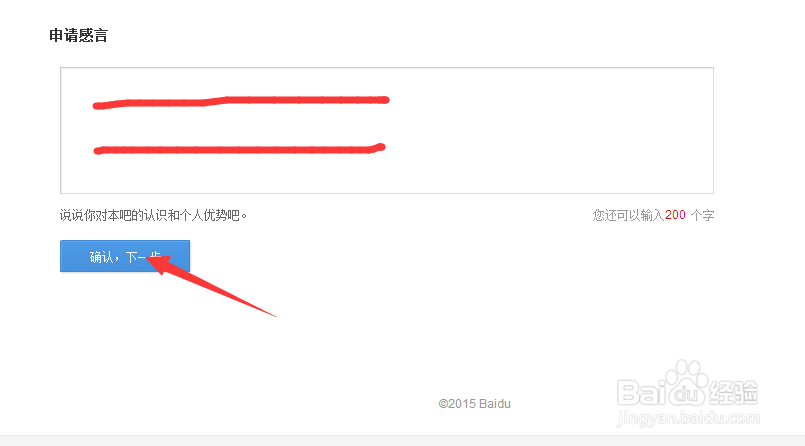Click the 个字 text after the counter
The image size is (805, 446).
point(702,215)
